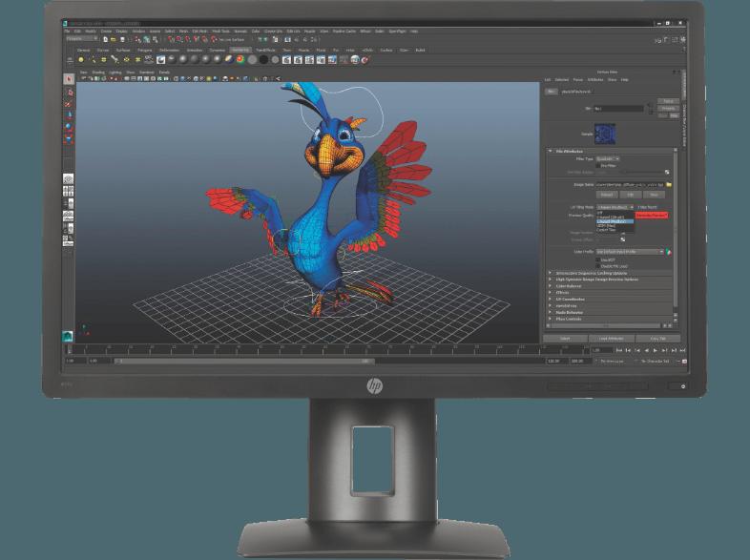Click the red generate preview button

click(652, 216)
